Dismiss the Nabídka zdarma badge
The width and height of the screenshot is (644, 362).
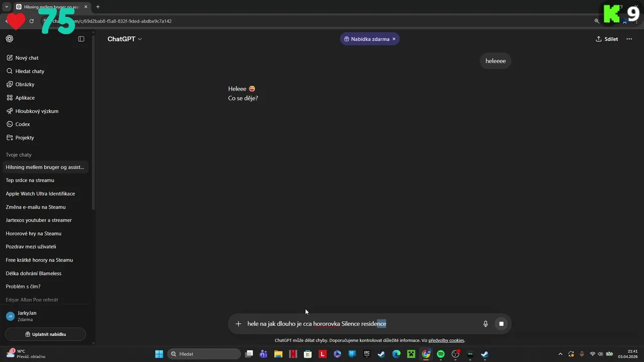tap(394, 39)
